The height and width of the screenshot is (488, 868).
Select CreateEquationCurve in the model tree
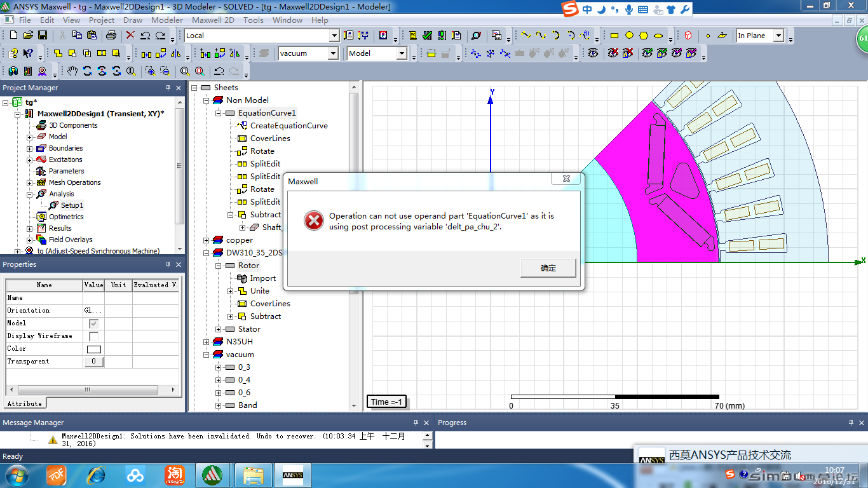[289, 126]
